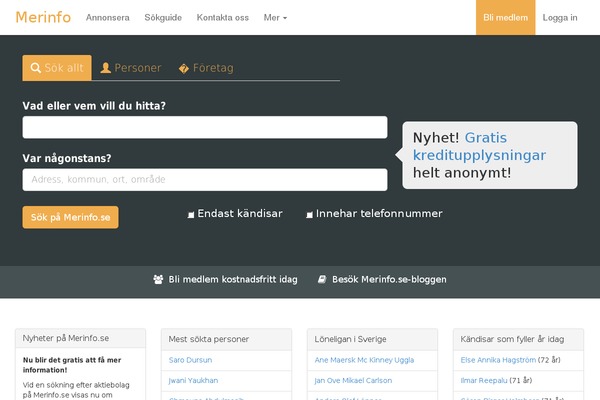
Task: Click Logga in
Action: [x=560, y=18]
